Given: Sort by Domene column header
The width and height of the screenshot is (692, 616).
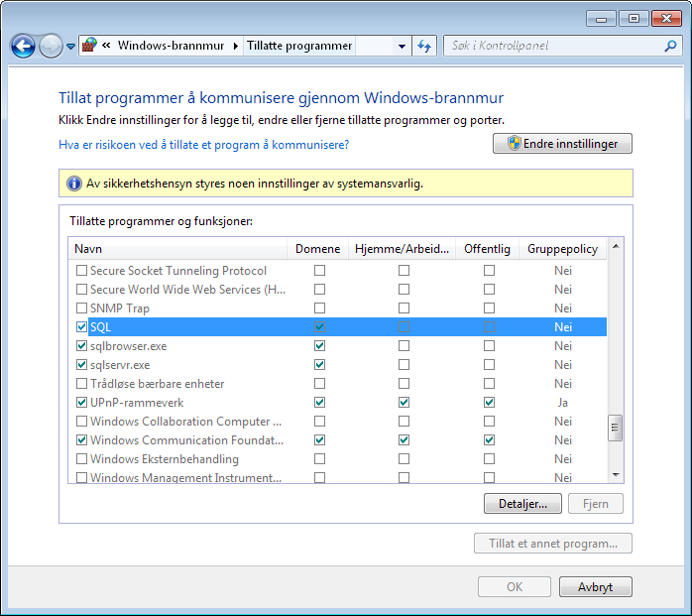Looking at the screenshot, I should click(318, 249).
